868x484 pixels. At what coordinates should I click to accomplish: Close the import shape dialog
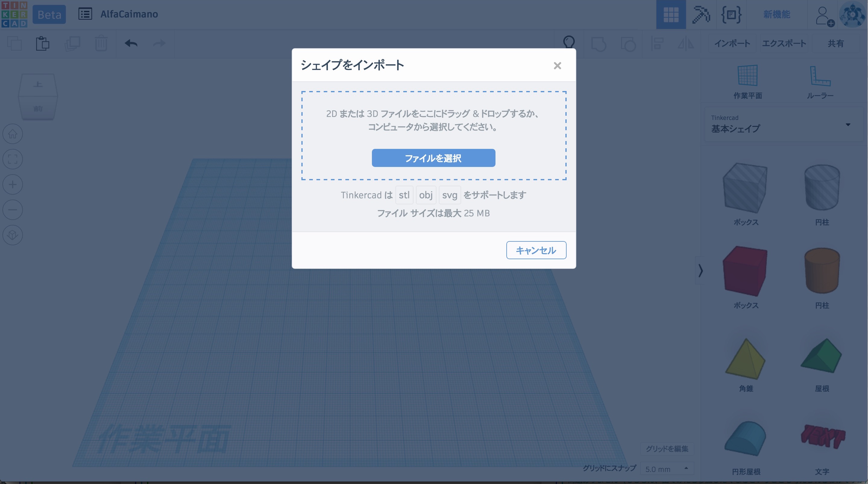click(557, 65)
